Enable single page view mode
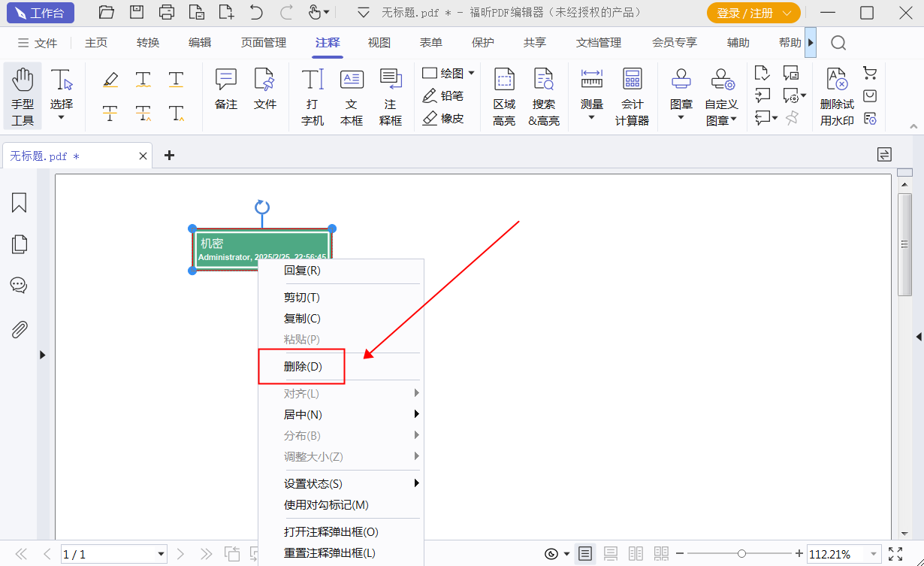The image size is (924, 566). pyautogui.click(x=585, y=554)
